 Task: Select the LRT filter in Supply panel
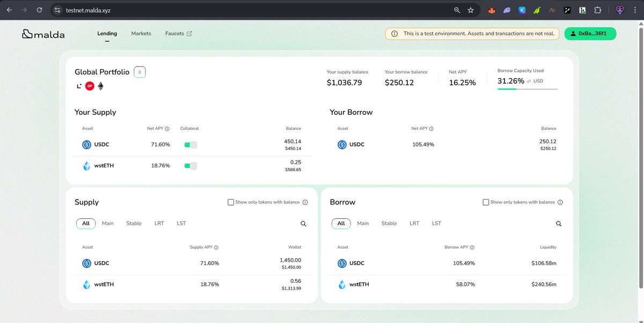[159, 223]
